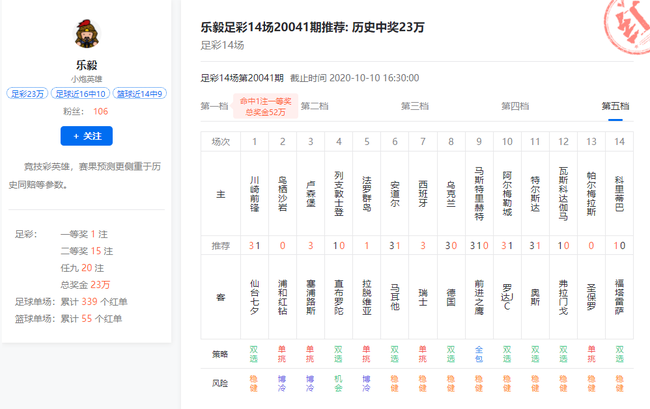Click away team 仙台七夕

coord(255,297)
